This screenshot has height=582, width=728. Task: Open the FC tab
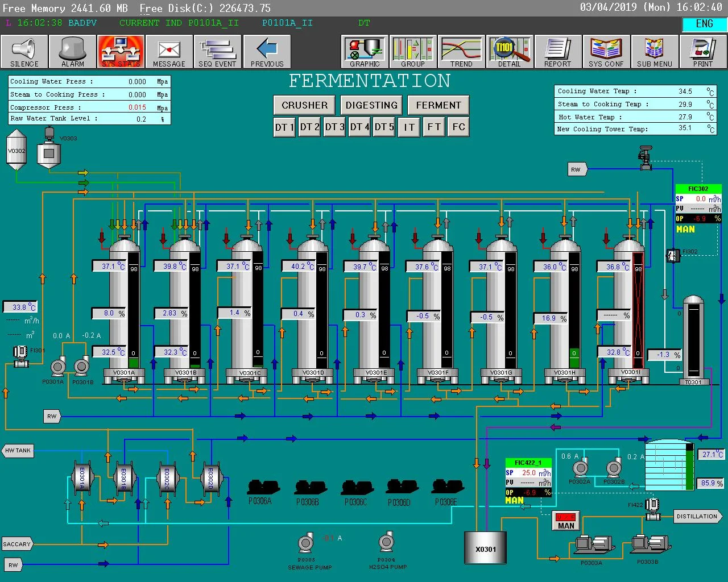[458, 127]
